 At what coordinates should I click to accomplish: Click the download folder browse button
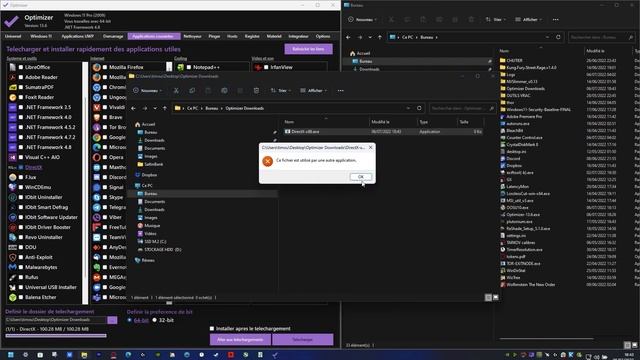coord(112,320)
